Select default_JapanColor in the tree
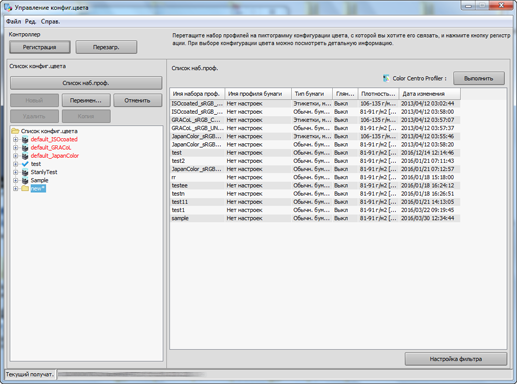The height and width of the screenshot is (384, 517). pyautogui.click(x=55, y=156)
